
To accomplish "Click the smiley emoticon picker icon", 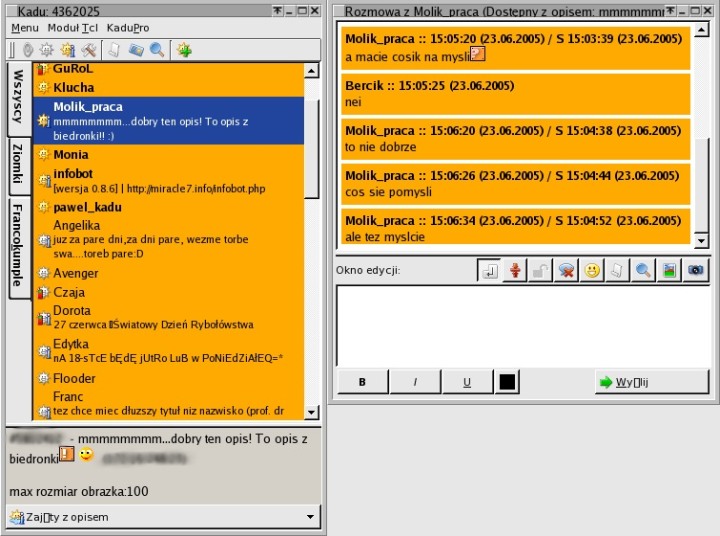I will coord(592,271).
